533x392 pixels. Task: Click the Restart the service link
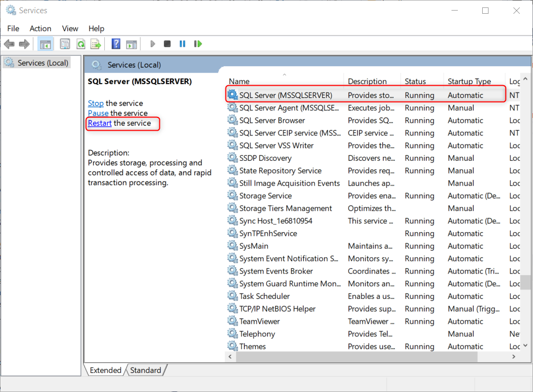tap(100, 123)
